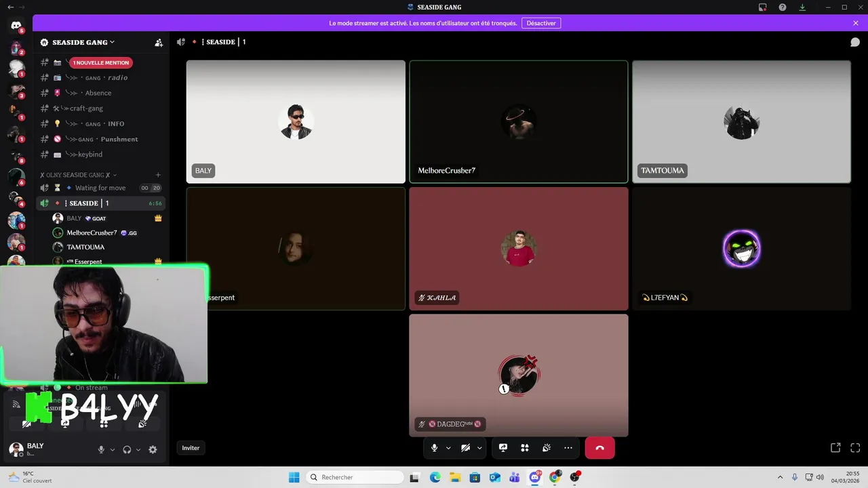Join the Wating for move voice channel
The width and height of the screenshot is (868, 488).
[x=100, y=188]
